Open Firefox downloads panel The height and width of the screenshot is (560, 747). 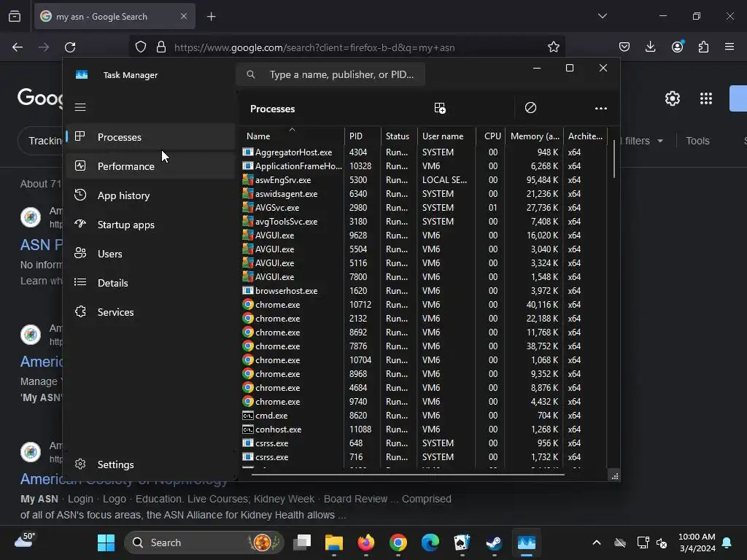pyautogui.click(x=650, y=47)
